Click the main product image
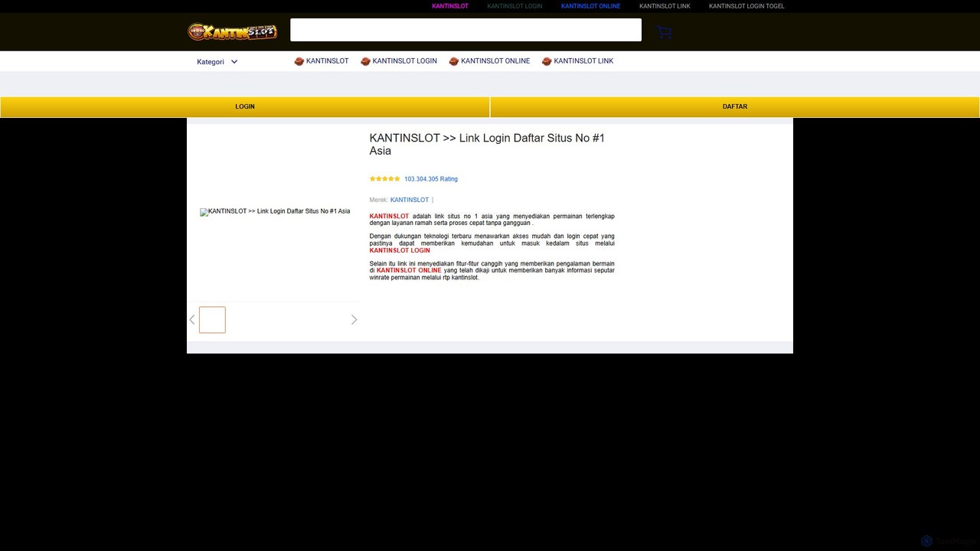This screenshot has height=551, width=980. (x=275, y=212)
